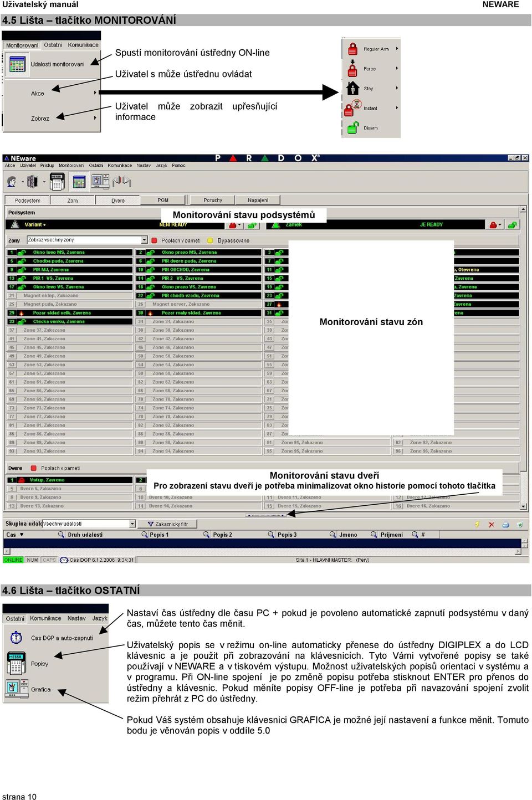
Task: Expand the Zobraz submenu arrow
Action: (95, 118)
